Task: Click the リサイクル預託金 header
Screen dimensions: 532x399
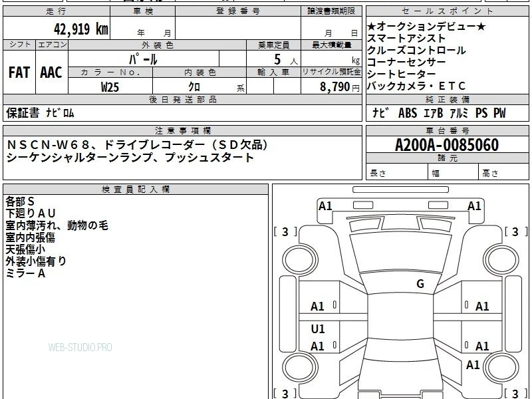Action: coord(331,72)
